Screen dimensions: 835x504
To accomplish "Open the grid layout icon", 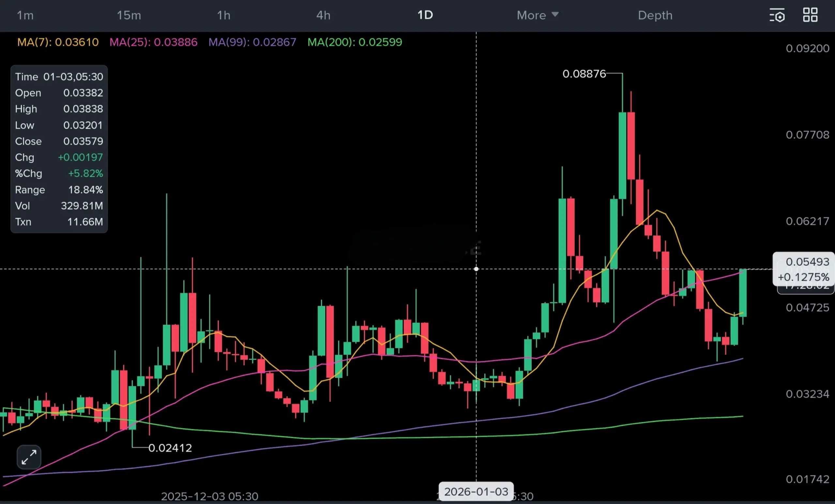I will pos(810,15).
